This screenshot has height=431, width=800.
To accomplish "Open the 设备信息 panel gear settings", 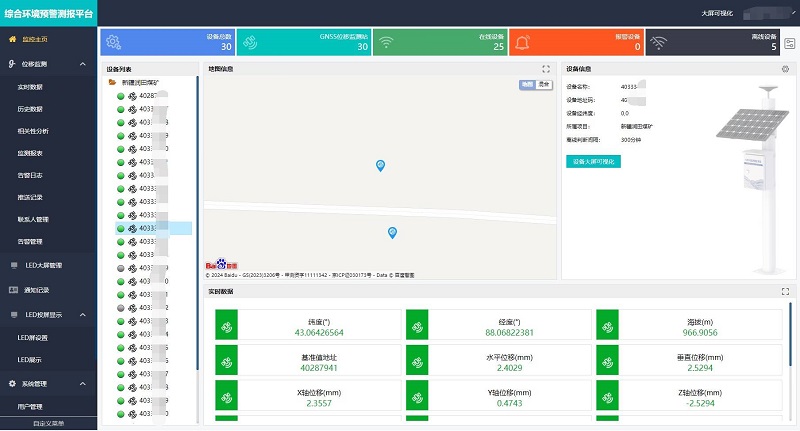I will pos(785,69).
